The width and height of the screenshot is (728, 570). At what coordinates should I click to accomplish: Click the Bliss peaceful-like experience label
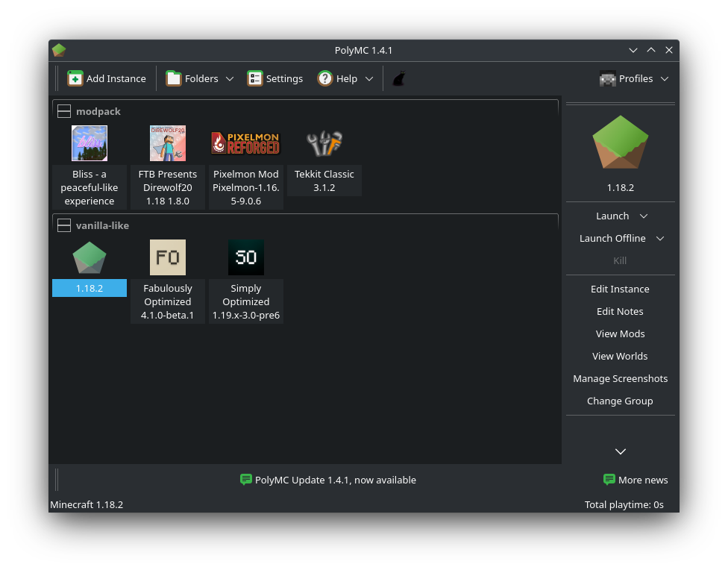coord(90,188)
